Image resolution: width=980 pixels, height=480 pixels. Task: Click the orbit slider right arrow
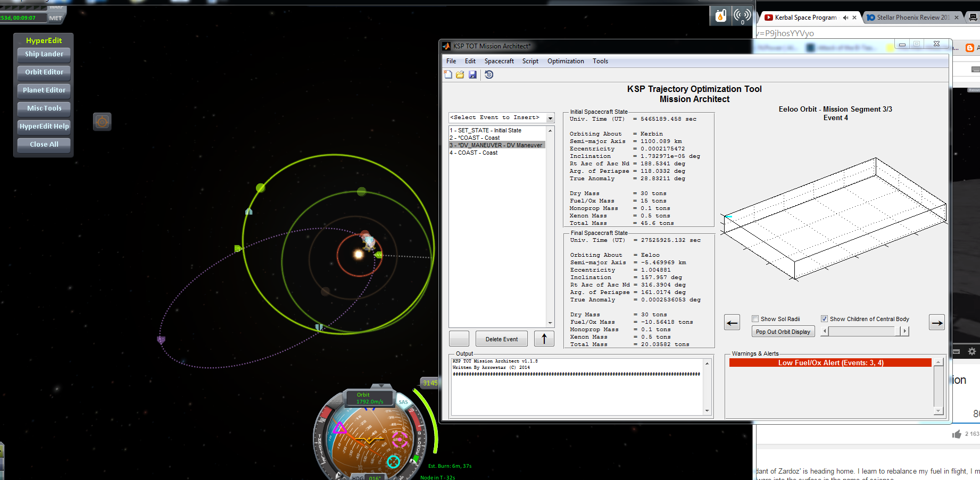(x=904, y=331)
